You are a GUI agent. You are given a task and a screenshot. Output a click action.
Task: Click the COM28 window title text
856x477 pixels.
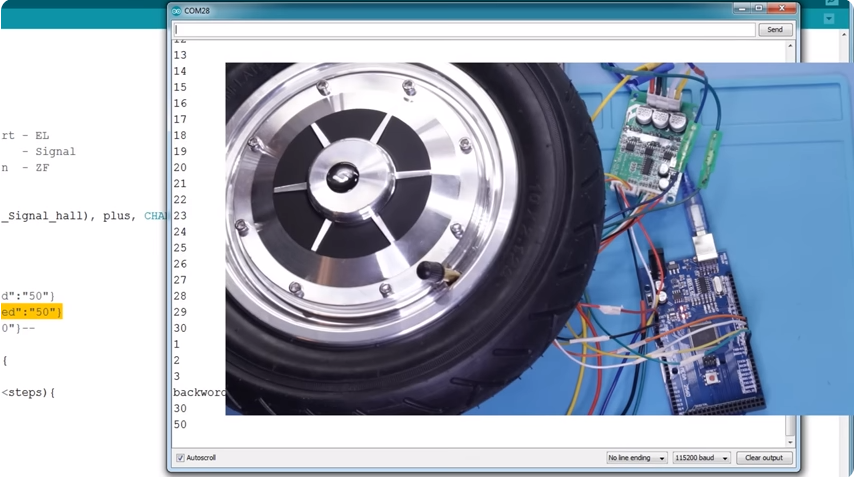(x=196, y=10)
